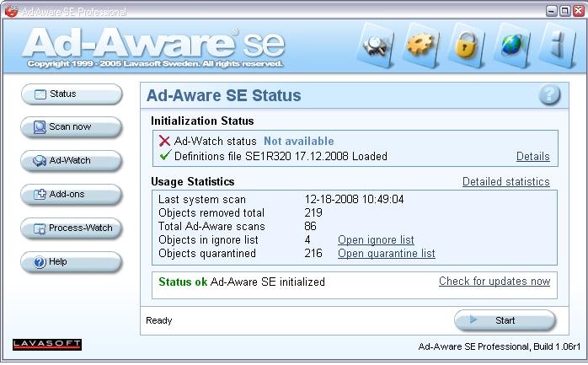Click the Build 1.06r1 version text

[x=557, y=346]
